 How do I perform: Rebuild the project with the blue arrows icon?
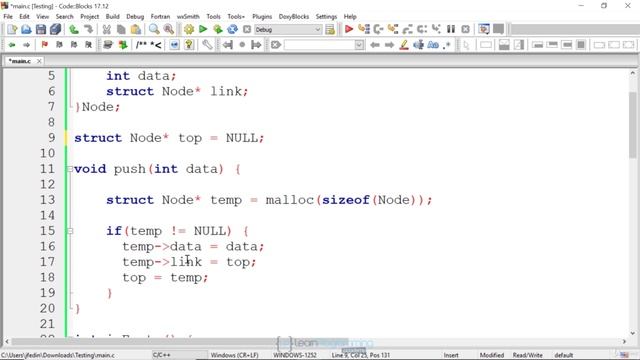click(x=233, y=29)
